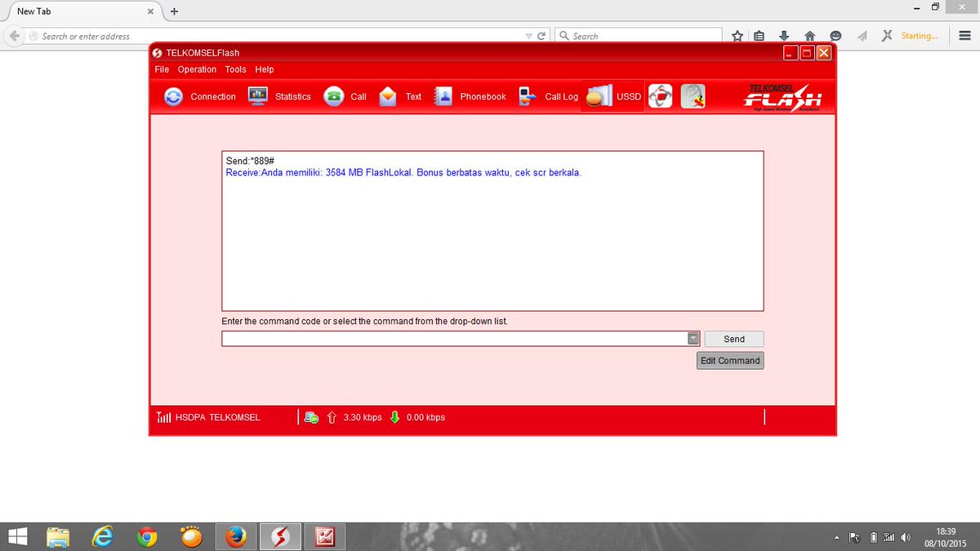Minimize the TELKOMSELFlash window
The height and width of the screenshot is (551, 980).
(x=790, y=52)
